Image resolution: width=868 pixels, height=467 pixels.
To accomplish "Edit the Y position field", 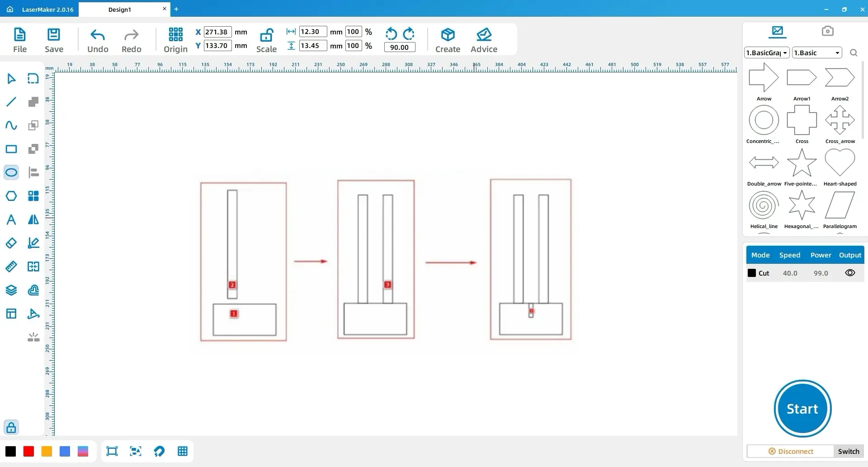I will tap(218, 45).
